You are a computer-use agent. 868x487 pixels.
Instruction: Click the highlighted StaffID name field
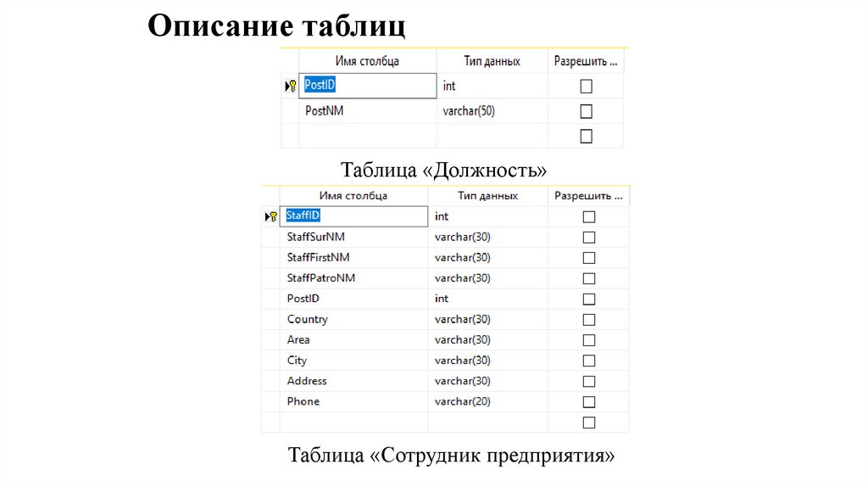click(353, 216)
